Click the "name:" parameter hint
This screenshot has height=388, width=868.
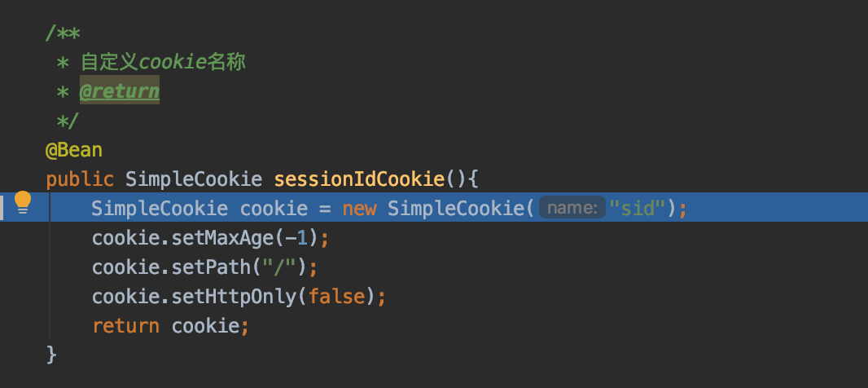click(x=572, y=209)
